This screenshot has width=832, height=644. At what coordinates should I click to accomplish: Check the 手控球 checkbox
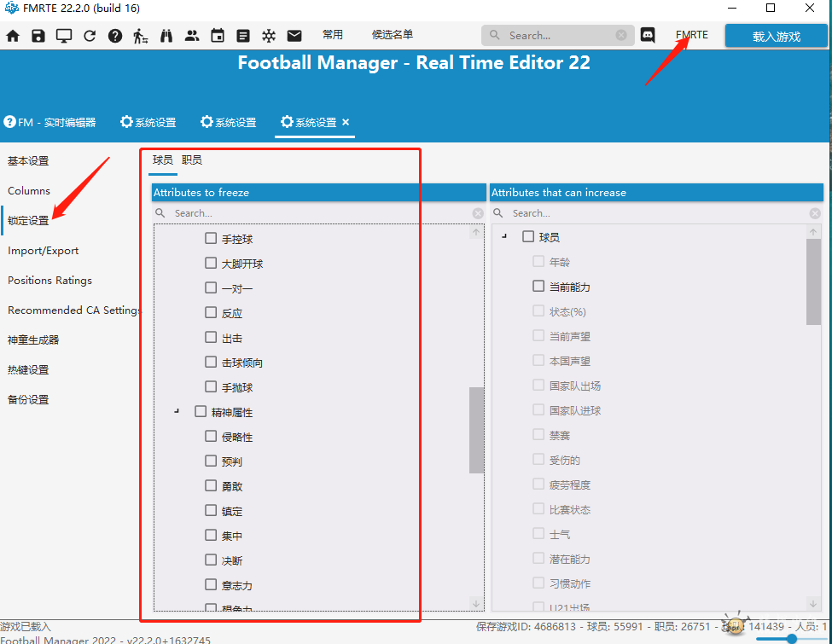tap(211, 238)
